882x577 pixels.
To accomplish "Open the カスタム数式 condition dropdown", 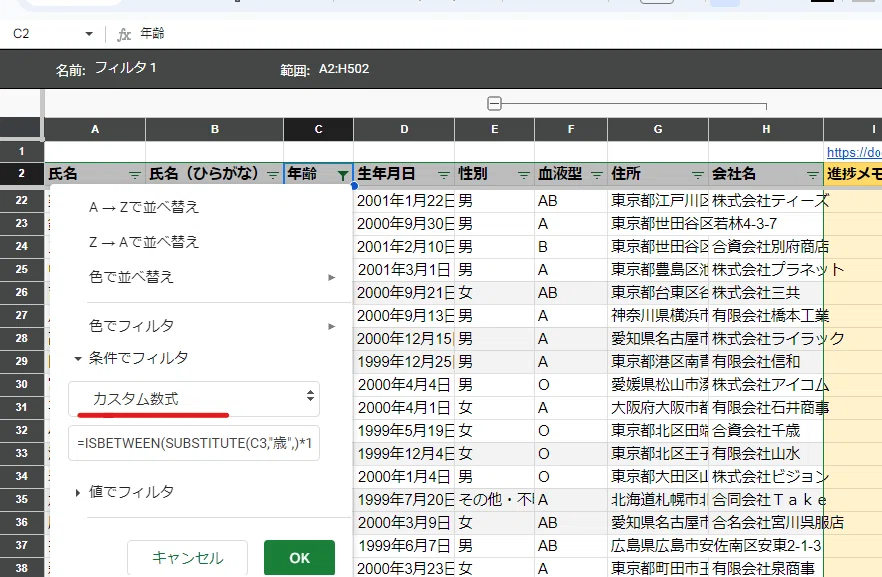I will 194,399.
